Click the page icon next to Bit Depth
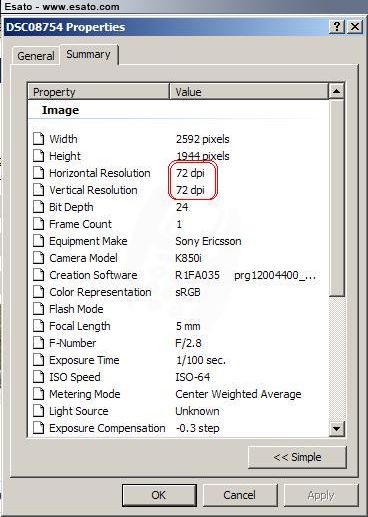Screen dimensions: 368x517 point(39,207)
